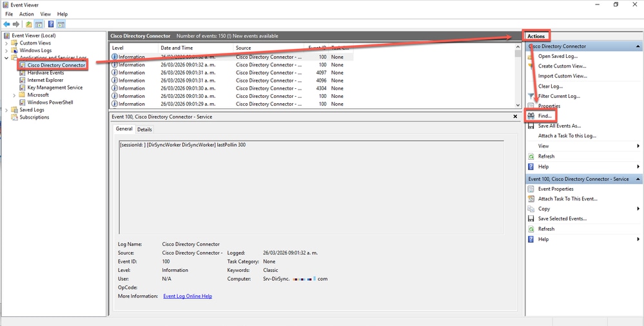Open the Help menu in menu bar
The width and height of the screenshot is (644, 326).
62,14
